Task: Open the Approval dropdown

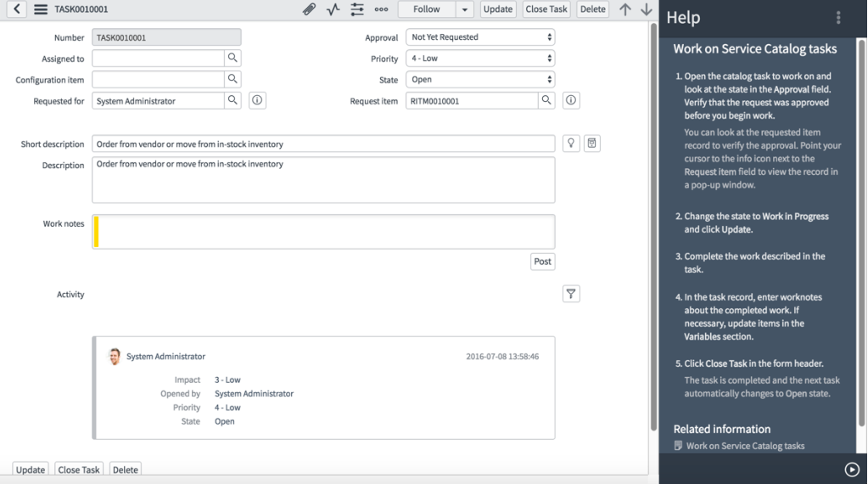Action: (x=480, y=37)
